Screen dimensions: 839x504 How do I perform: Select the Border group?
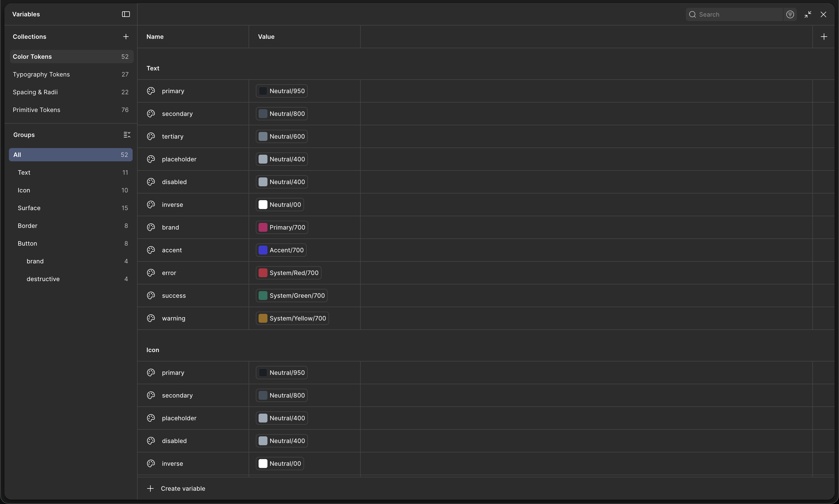click(71, 226)
